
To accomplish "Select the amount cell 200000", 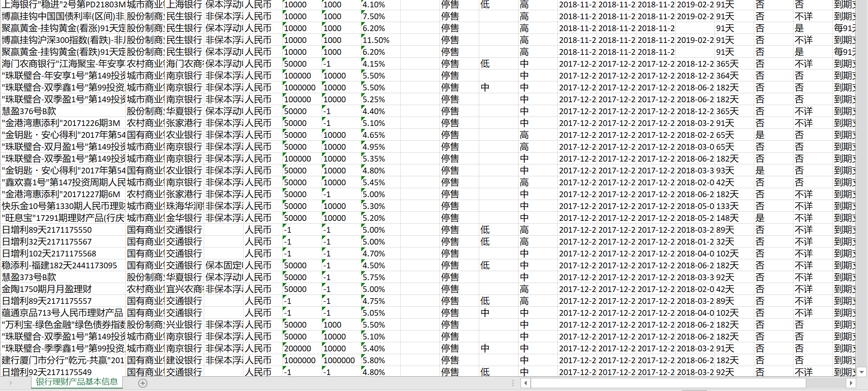I will pyautogui.click(x=302, y=348).
